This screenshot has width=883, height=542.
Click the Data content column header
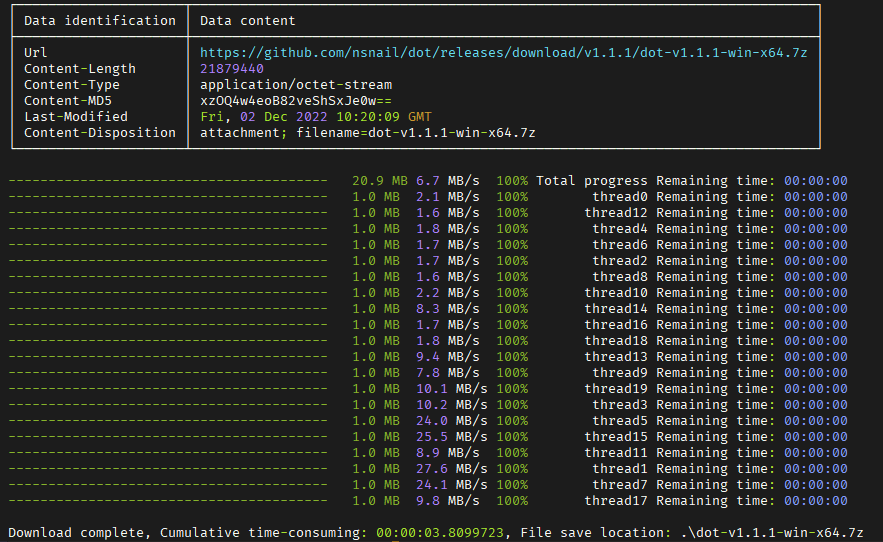[247, 21]
